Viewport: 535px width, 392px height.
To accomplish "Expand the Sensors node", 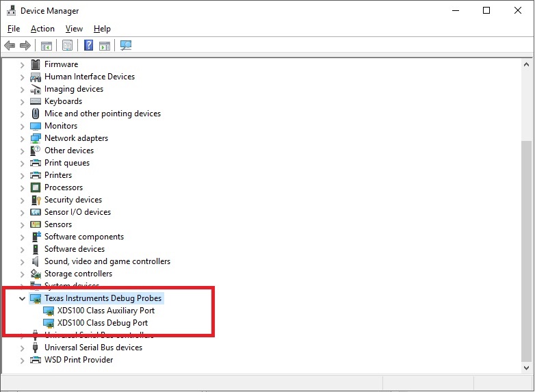I will point(22,225).
